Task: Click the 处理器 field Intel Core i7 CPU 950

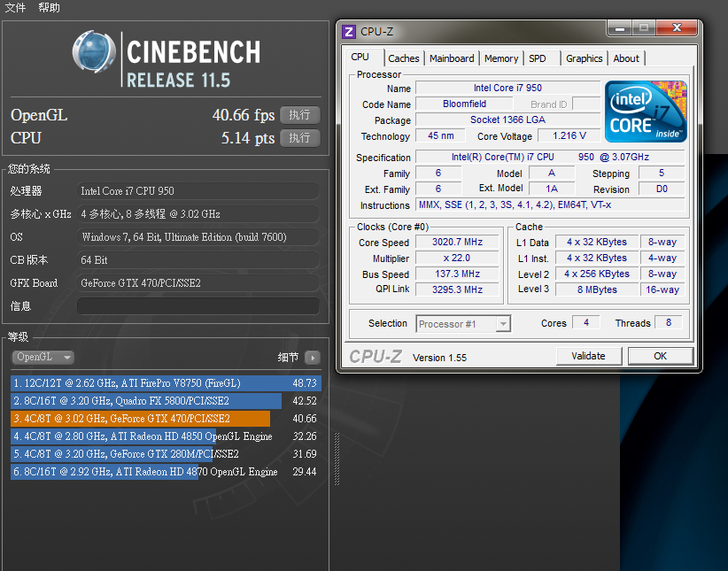Action: tap(198, 191)
